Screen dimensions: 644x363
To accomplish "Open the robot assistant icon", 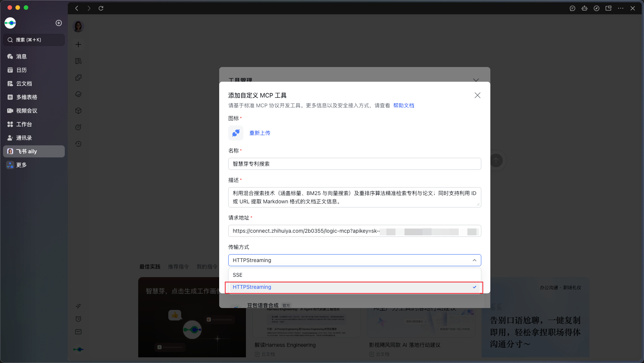I will coord(584,8).
